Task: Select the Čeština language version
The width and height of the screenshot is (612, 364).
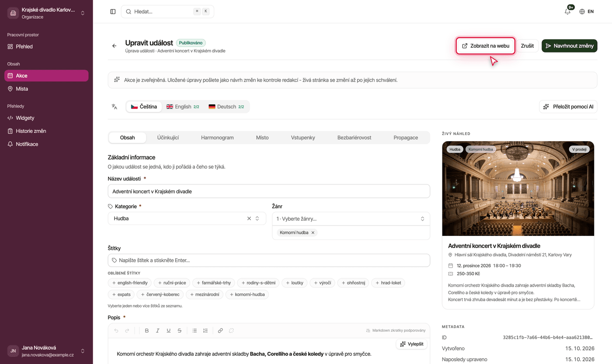Action: pyautogui.click(x=144, y=107)
